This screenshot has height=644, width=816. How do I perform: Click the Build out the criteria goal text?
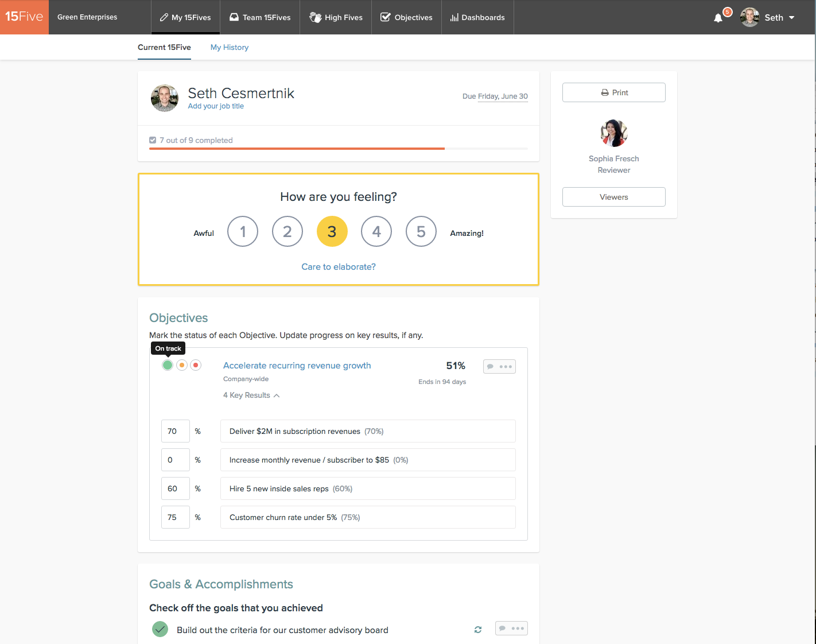click(x=282, y=630)
